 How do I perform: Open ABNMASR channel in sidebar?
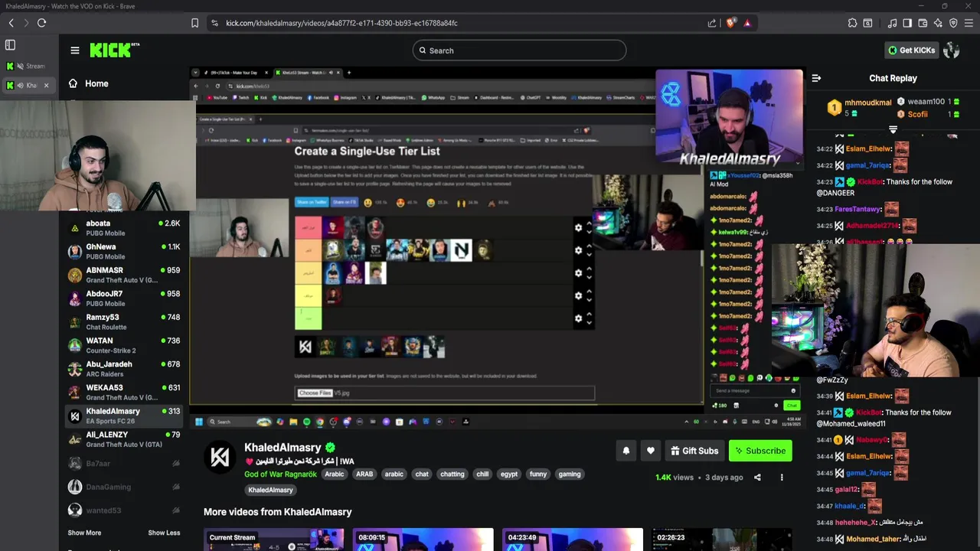click(123, 275)
